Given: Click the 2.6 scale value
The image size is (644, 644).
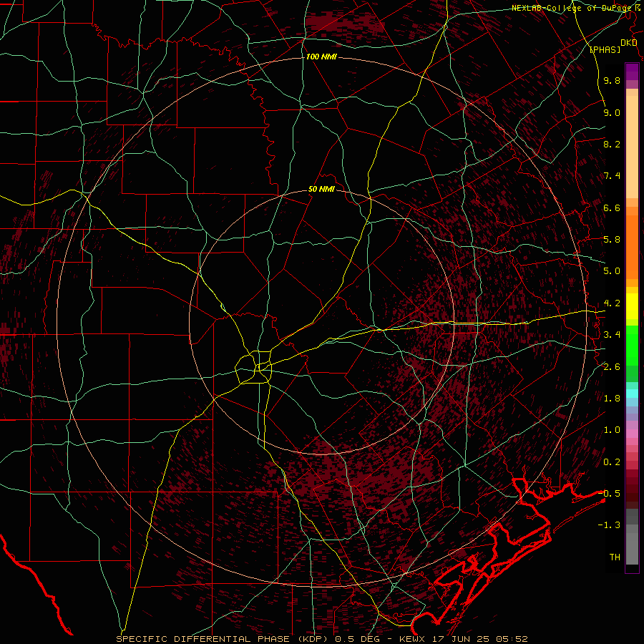Looking at the screenshot, I should pos(612,367).
